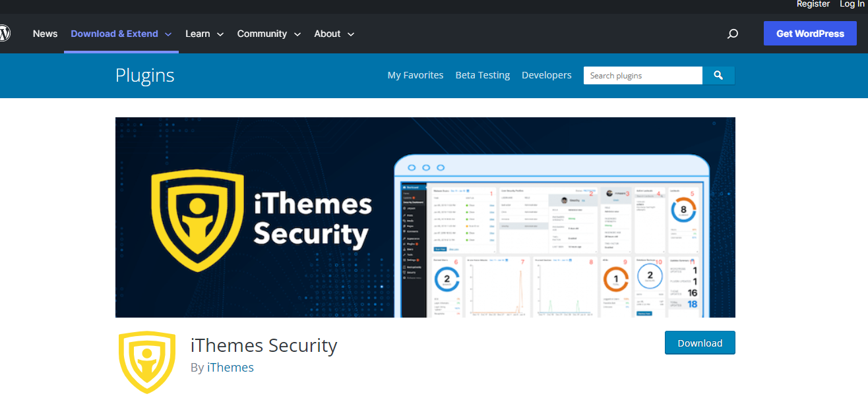Image resolution: width=868 pixels, height=398 pixels.
Task: Open the Download & Extend menu
Action: 115,34
